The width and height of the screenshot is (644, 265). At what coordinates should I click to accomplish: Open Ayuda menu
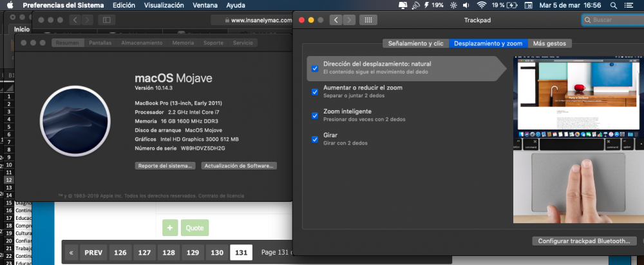pyautogui.click(x=236, y=5)
